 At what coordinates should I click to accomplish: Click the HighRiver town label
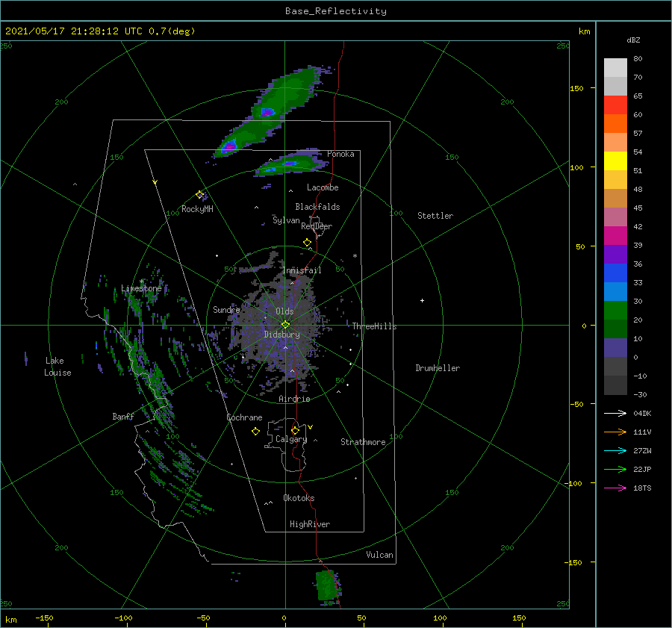(310, 524)
